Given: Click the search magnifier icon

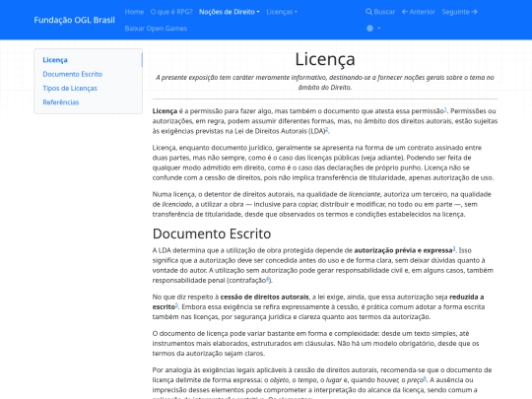Looking at the screenshot, I should [x=368, y=12].
